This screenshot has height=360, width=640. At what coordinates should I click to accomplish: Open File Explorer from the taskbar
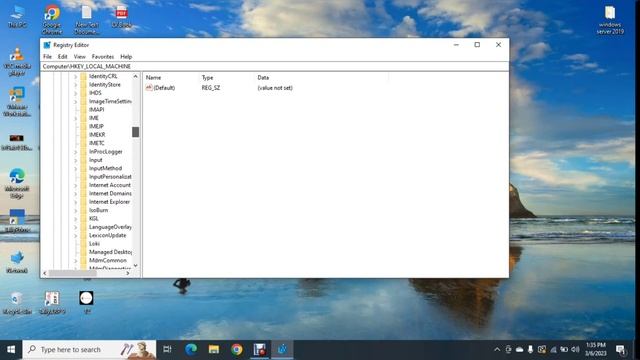[x=214, y=350]
